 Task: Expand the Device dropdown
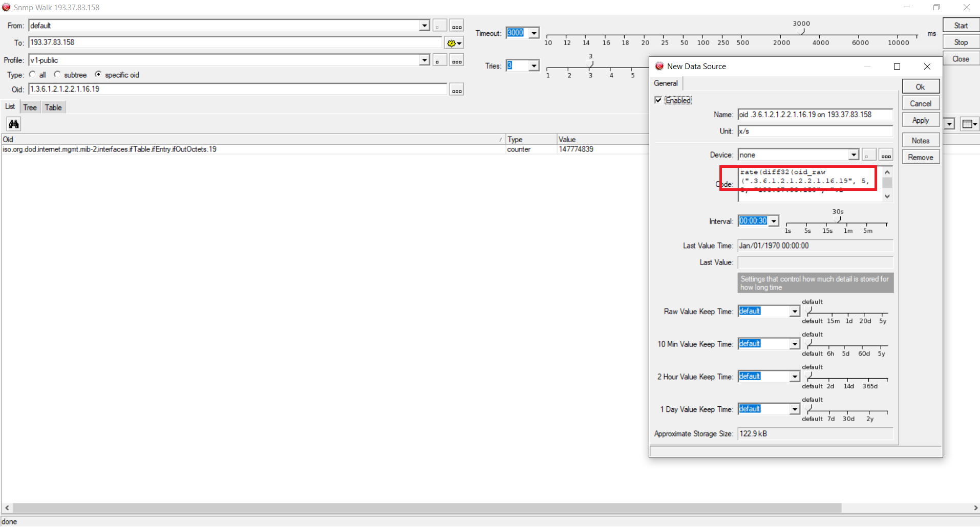pos(854,155)
